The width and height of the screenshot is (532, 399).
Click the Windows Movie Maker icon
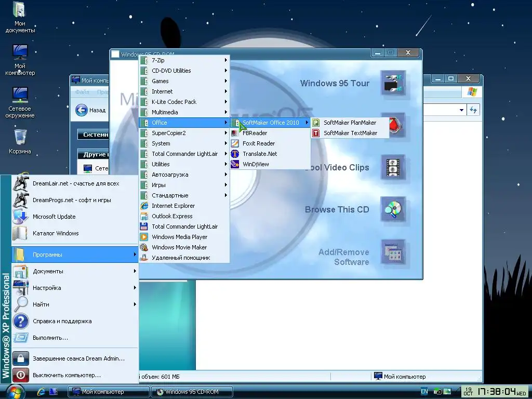click(x=144, y=247)
